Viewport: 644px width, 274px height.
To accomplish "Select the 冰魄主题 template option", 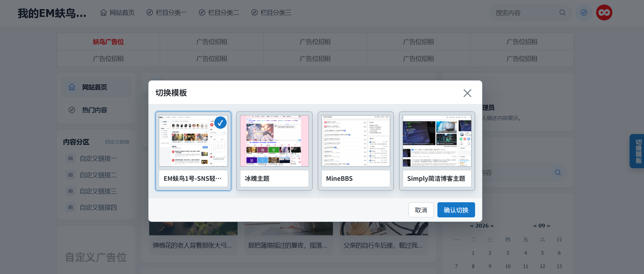I will [274, 151].
